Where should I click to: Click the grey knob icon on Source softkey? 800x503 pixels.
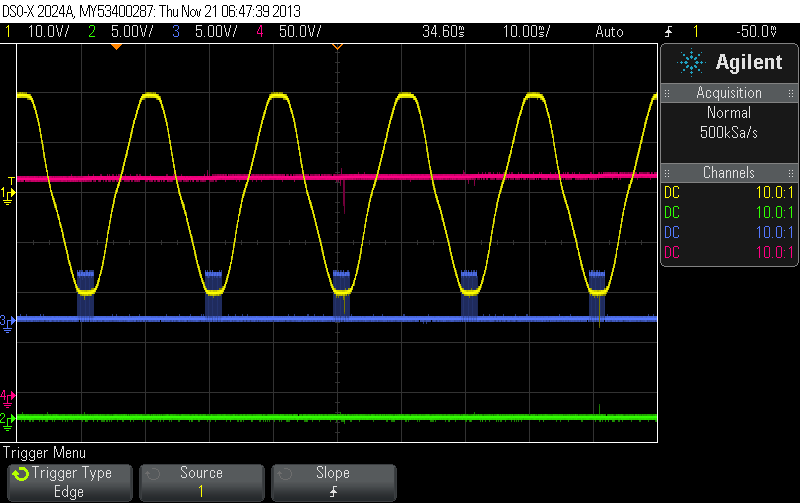(153, 474)
